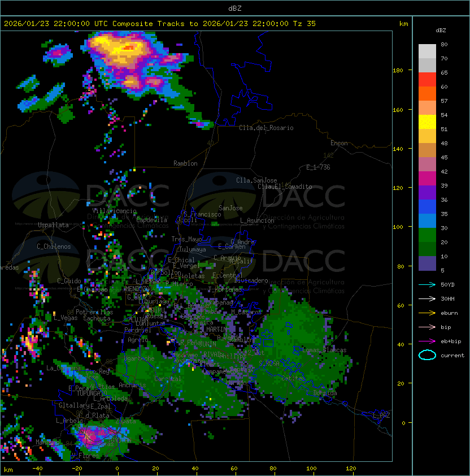This screenshot has width=470, height=476.
Task: Click the E_1-736 map label
Action: pos(318,167)
